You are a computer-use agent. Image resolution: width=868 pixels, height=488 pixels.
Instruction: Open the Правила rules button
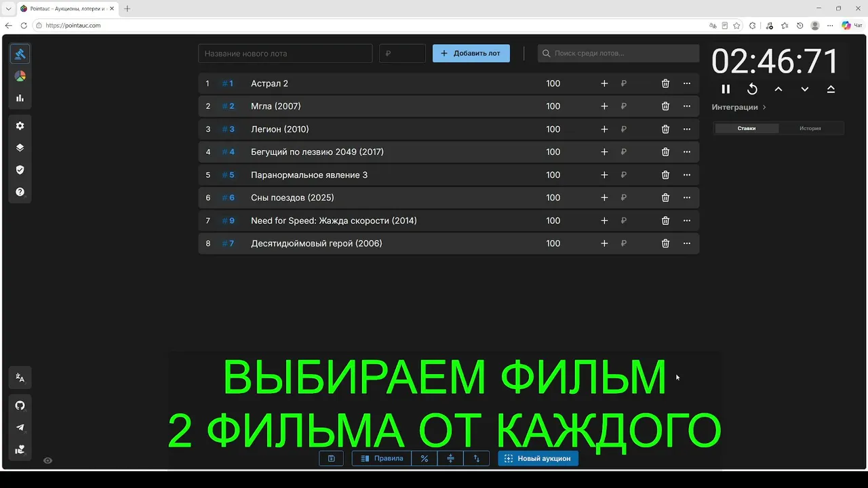coord(382,458)
